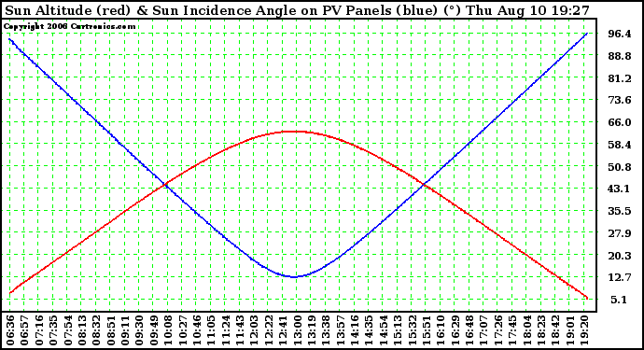This screenshot has height=350, width=644.
Task: Click the 13:38 time label
Action: click(326, 330)
